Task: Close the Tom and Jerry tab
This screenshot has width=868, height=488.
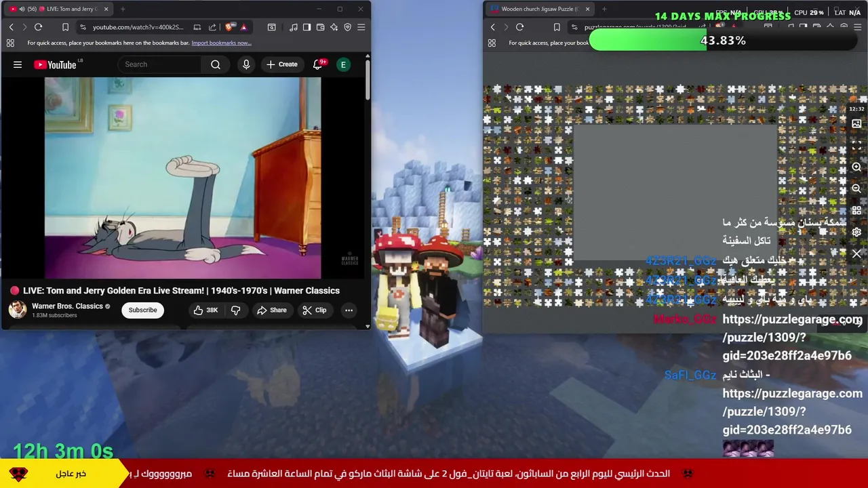Action: (107, 9)
